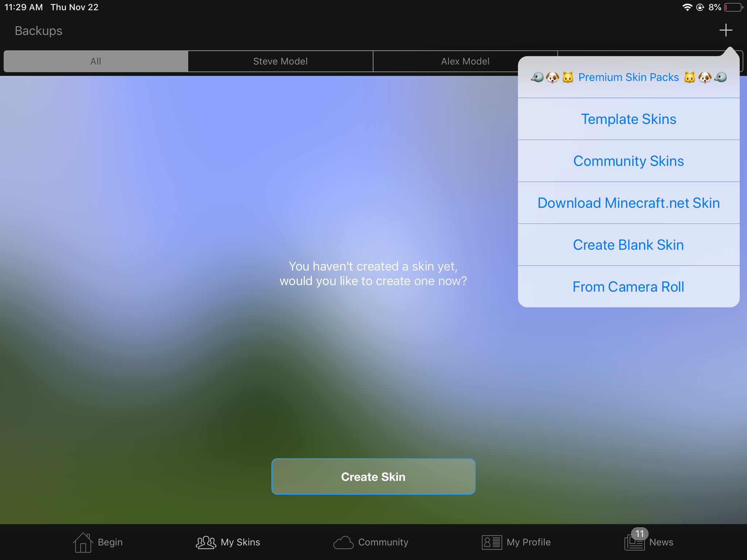This screenshot has height=560, width=747.
Task: Tap the Wi-Fi status icon
Action: (x=687, y=7)
